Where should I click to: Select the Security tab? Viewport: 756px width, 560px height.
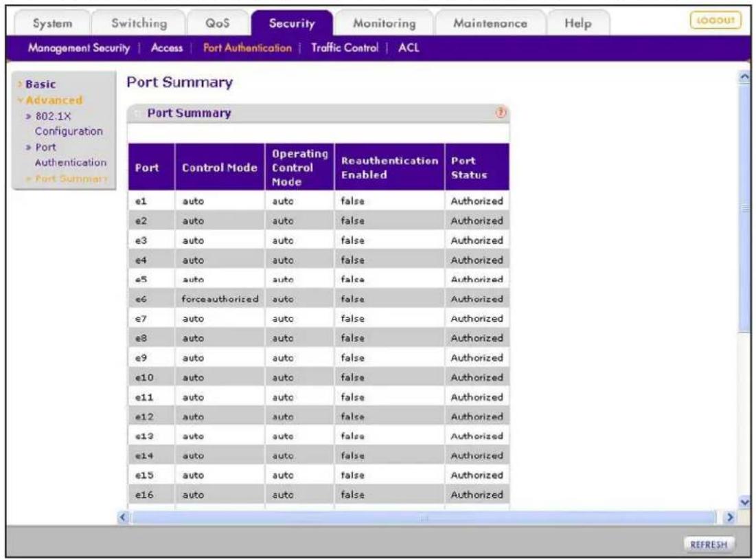(292, 23)
